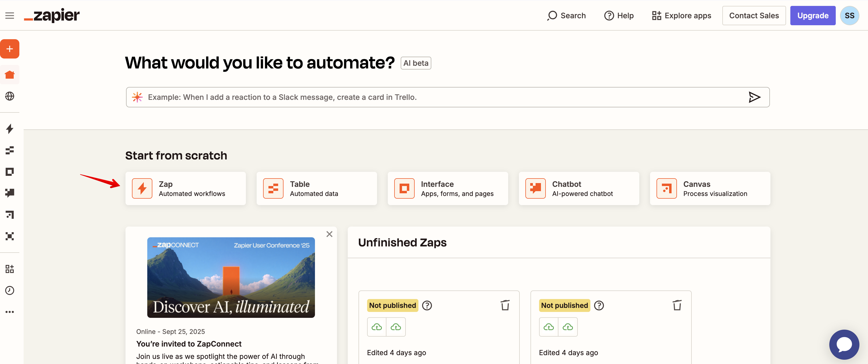Focus the automation prompt input field
The width and height of the screenshot is (868, 364).
(447, 97)
